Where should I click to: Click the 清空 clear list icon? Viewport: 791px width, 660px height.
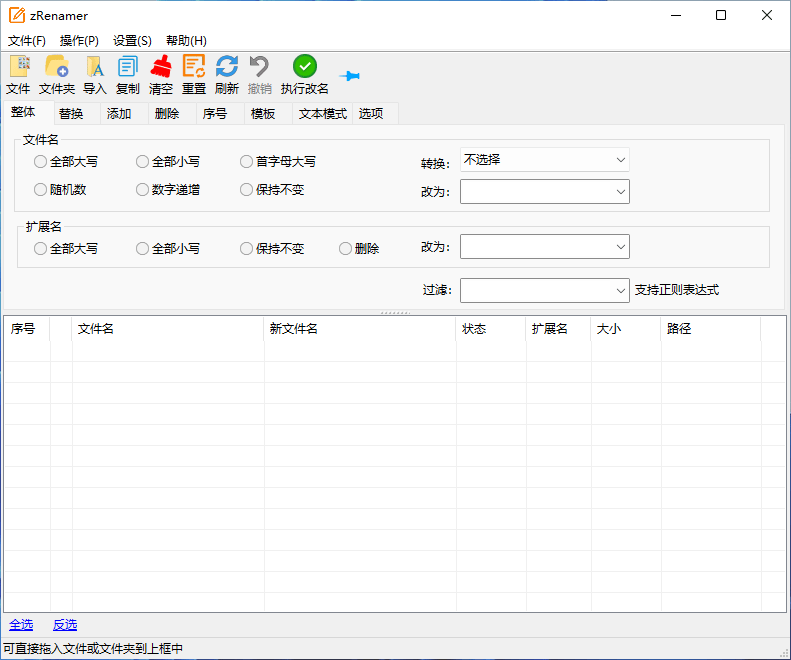[x=160, y=67]
